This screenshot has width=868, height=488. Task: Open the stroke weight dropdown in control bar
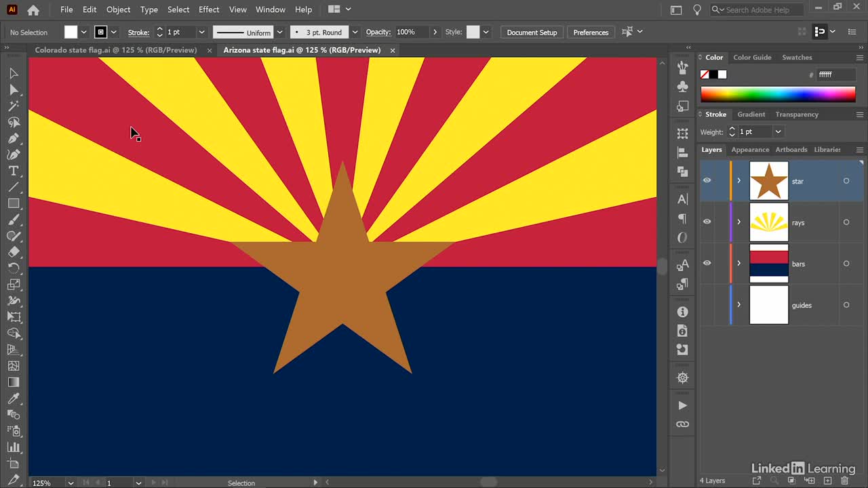[x=201, y=33]
